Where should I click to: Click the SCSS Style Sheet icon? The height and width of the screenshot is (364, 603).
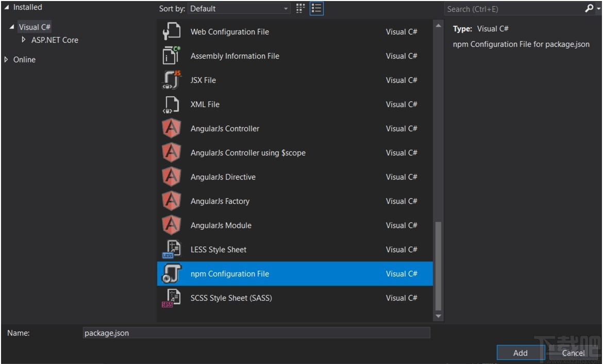click(x=171, y=298)
